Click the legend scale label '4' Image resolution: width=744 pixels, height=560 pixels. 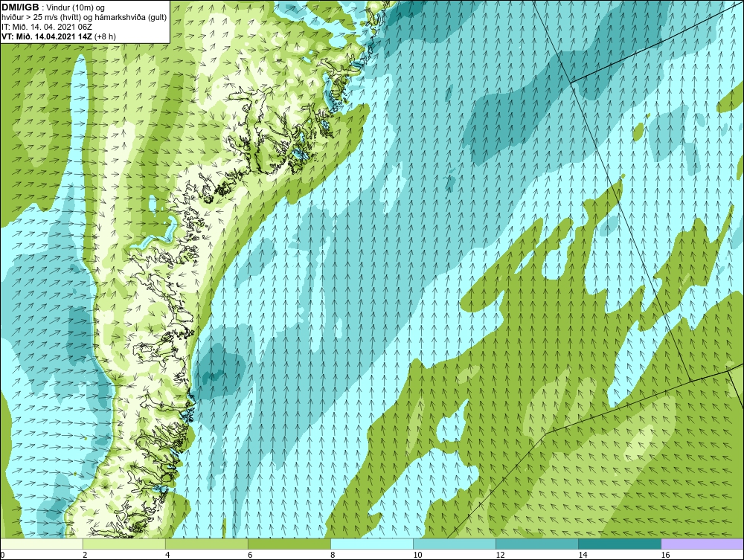tap(167, 555)
